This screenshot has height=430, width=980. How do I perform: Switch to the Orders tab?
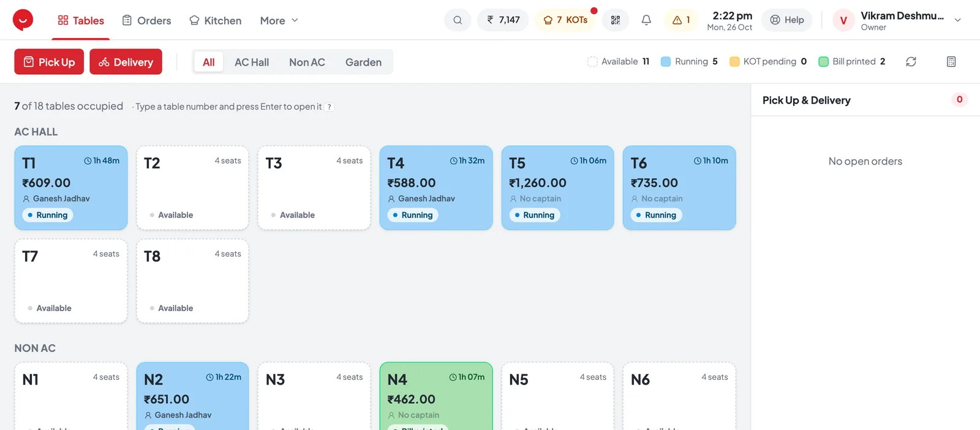point(146,20)
